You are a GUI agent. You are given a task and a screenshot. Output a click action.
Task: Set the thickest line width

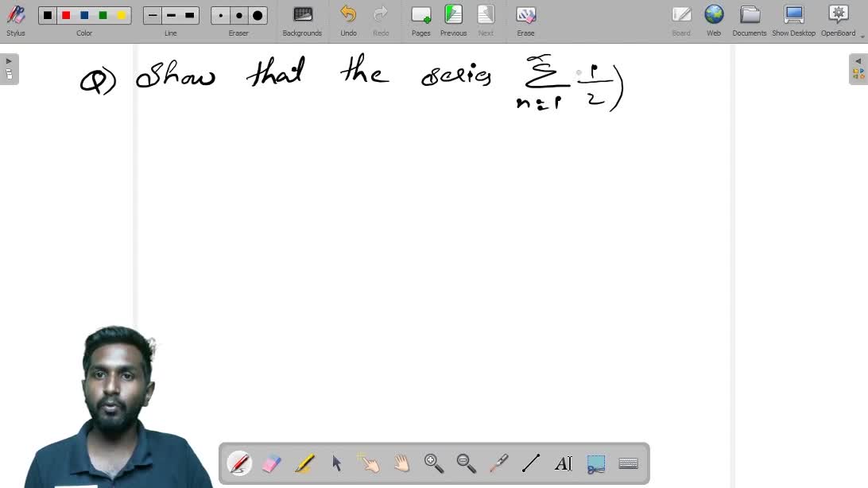[189, 16]
